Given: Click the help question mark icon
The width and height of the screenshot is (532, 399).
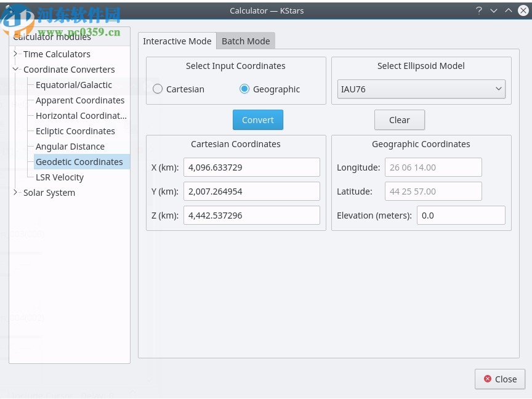Looking at the screenshot, I should tap(479, 10).
